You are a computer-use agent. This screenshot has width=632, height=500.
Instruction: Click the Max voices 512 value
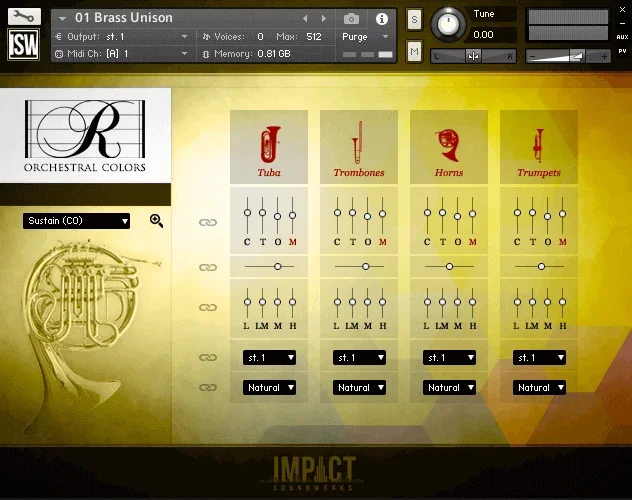point(314,37)
